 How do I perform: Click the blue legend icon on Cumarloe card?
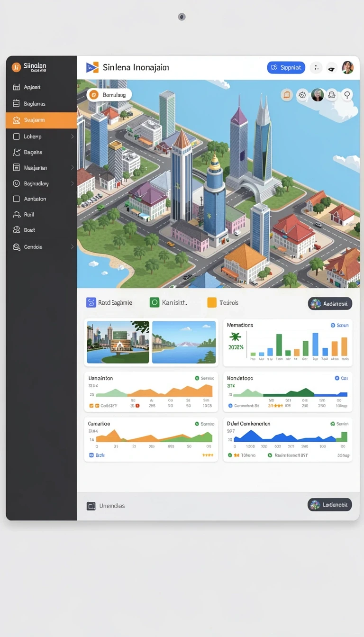tap(91, 455)
